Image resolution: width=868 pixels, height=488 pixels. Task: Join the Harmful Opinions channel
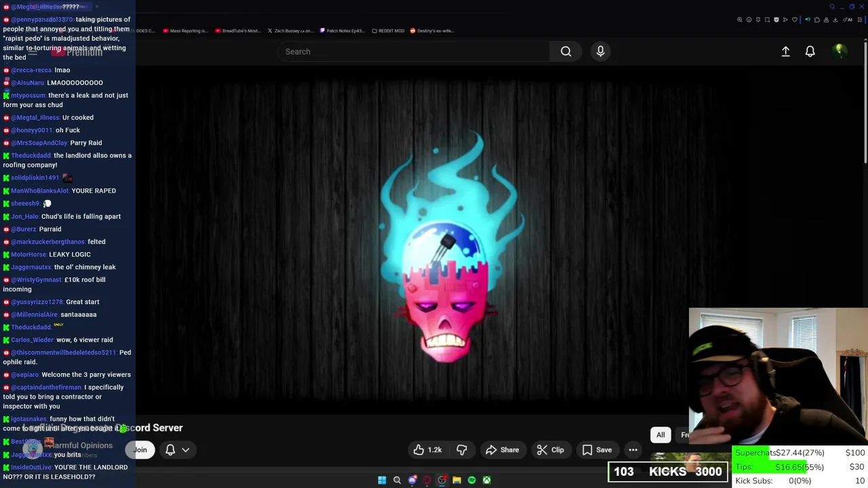pyautogui.click(x=140, y=450)
